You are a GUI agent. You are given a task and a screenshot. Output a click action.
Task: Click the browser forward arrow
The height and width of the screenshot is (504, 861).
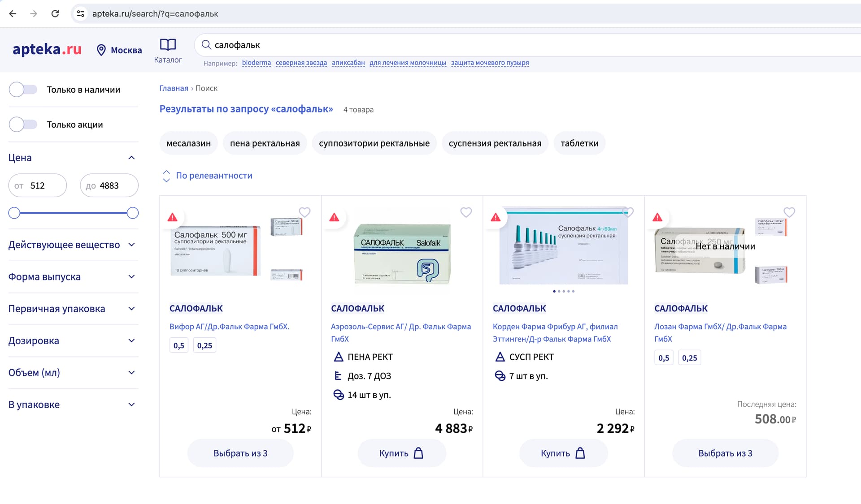click(34, 13)
